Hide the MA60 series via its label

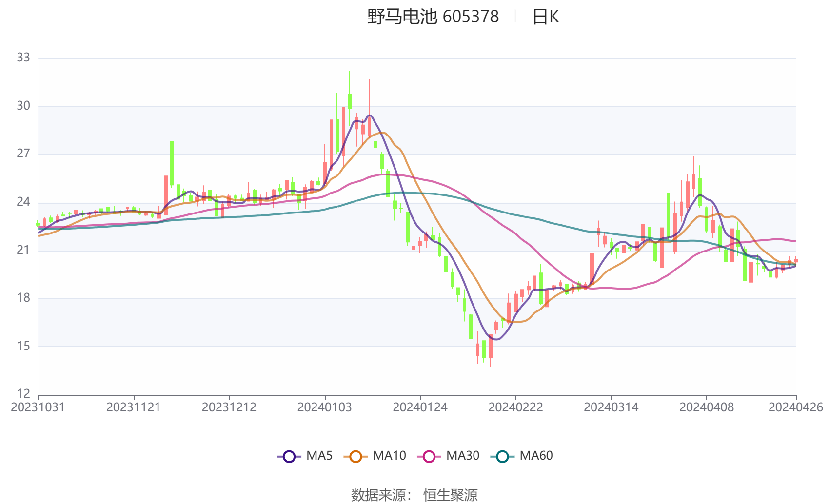(x=536, y=456)
